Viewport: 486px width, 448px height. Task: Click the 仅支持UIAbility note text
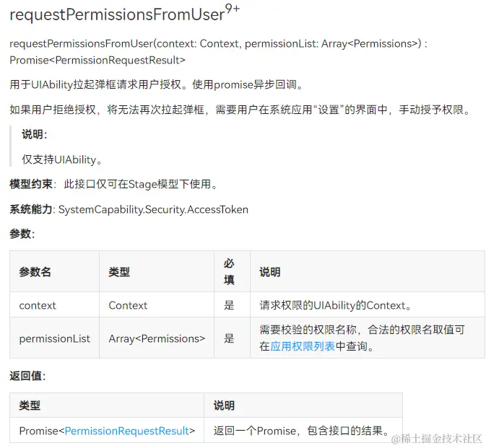(x=62, y=159)
